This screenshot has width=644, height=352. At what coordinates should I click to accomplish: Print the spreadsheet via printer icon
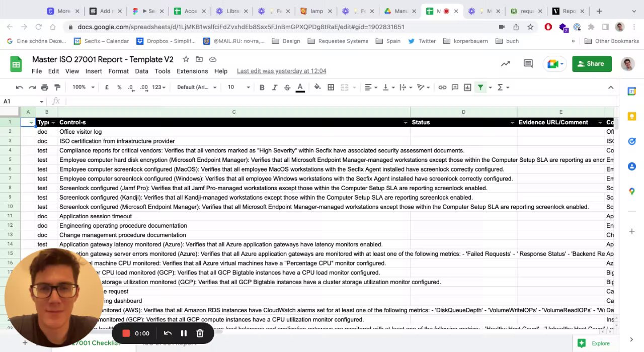point(45,87)
